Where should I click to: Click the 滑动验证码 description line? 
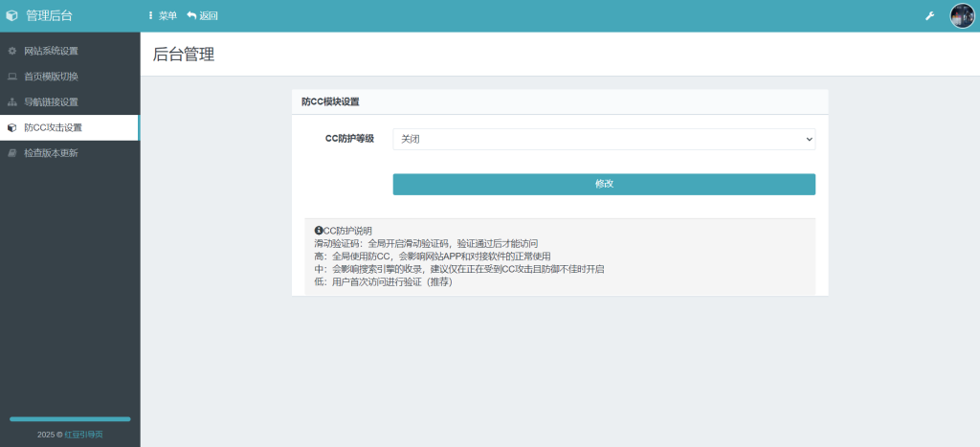(x=426, y=243)
